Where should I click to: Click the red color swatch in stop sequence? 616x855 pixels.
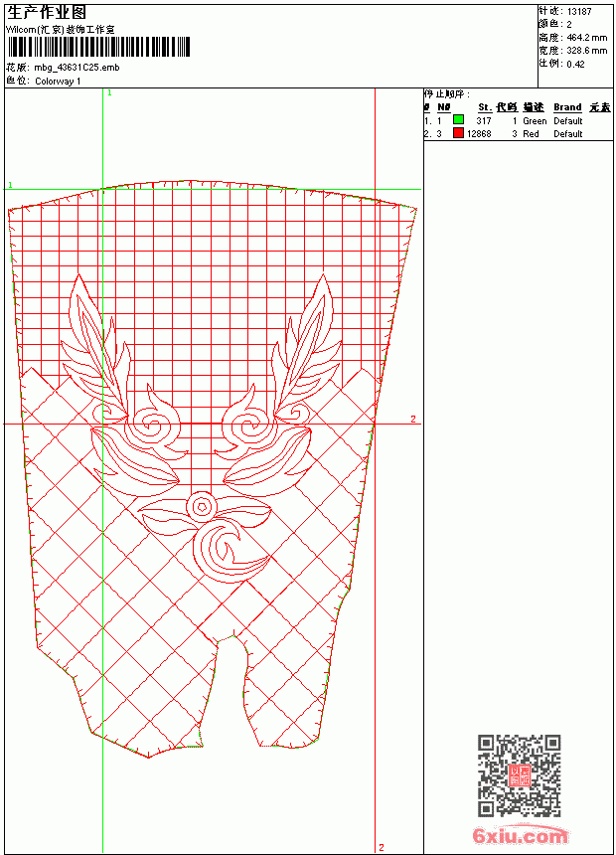point(458,132)
